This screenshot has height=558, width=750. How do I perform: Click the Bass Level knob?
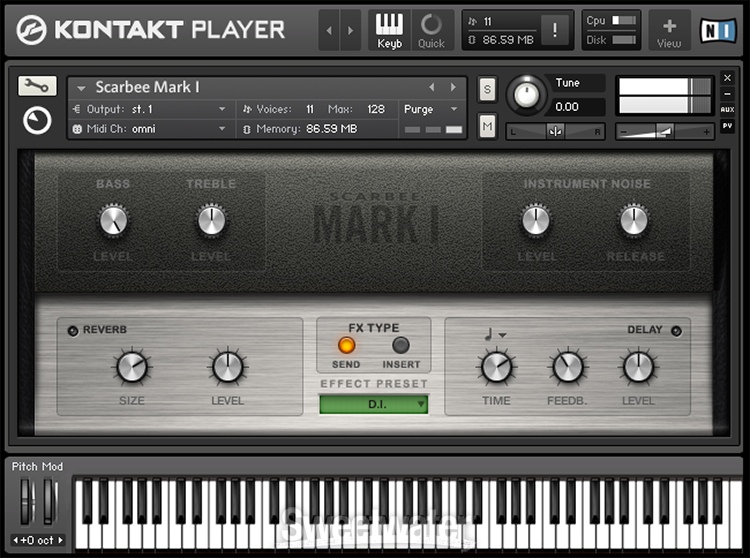(x=113, y=220)
